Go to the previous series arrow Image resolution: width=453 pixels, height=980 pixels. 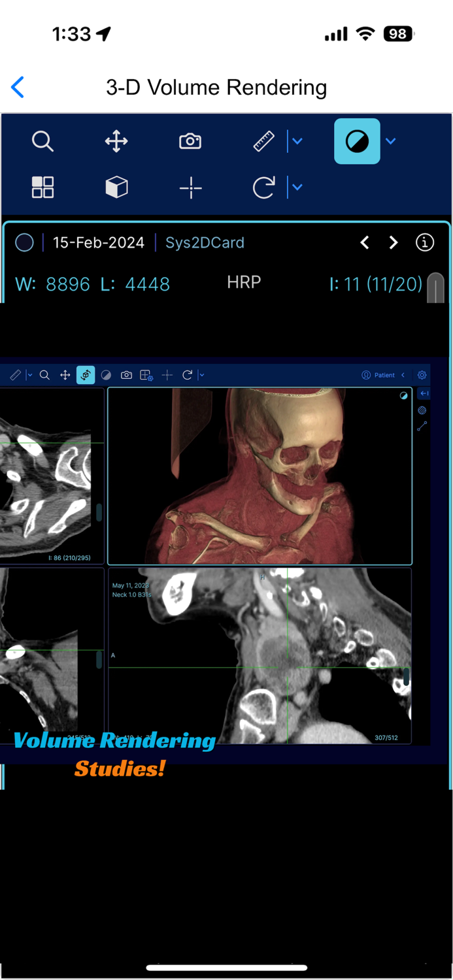365,242
